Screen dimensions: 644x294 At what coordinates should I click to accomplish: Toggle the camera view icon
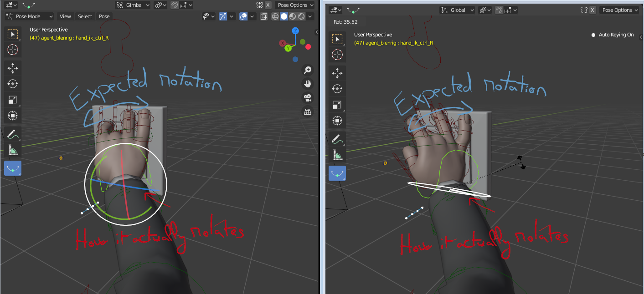point(308,98)
